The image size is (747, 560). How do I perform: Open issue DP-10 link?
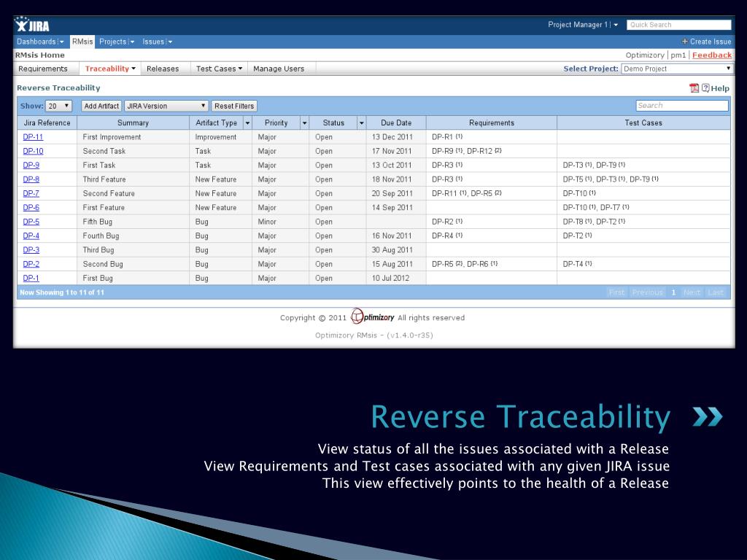tap(33, 151)
